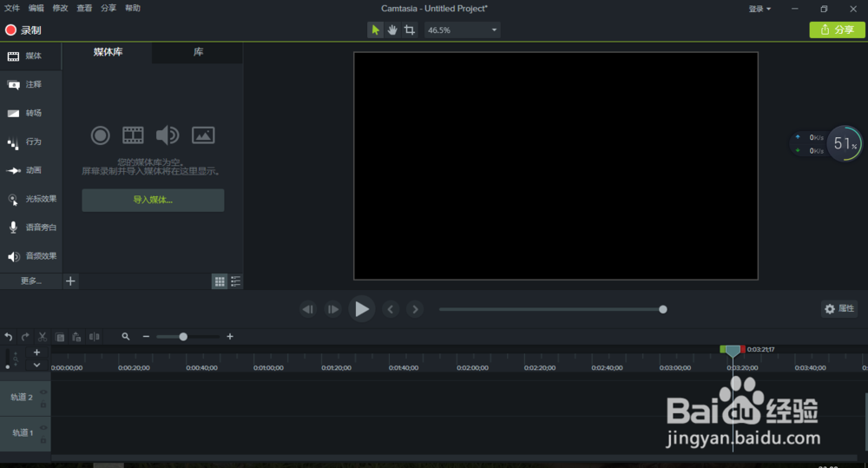Image resolution: width=868 pixels, height=468 pixels.
Task: Click the step backward frame button
Action: (308, 310)
